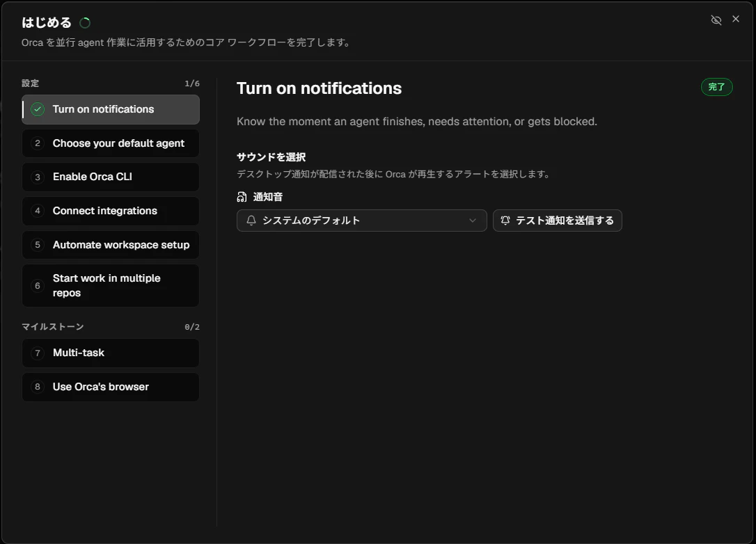This screenshot has height=544, width=756.
Task: Click the Orca を並行 agent 作業 subtitle text
Action: coord(186,42)
